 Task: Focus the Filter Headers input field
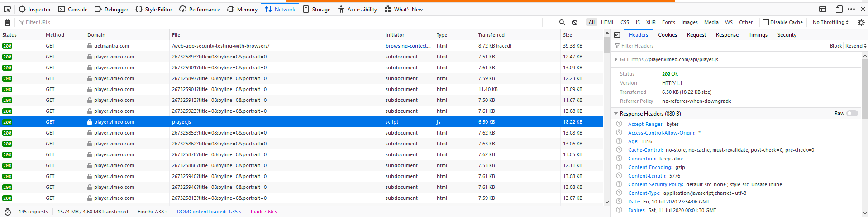[x=720, y=46]
